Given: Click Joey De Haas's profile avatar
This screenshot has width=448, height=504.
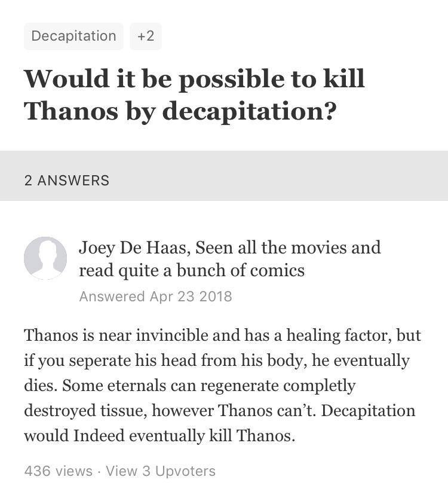Looking at the screenshot, I should tap(45, 258).
